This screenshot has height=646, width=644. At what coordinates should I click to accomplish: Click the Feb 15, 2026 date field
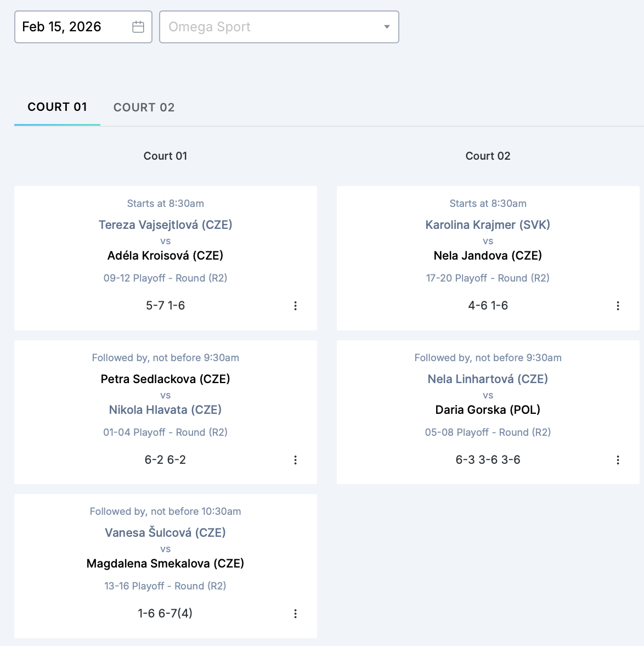point(71,27)
